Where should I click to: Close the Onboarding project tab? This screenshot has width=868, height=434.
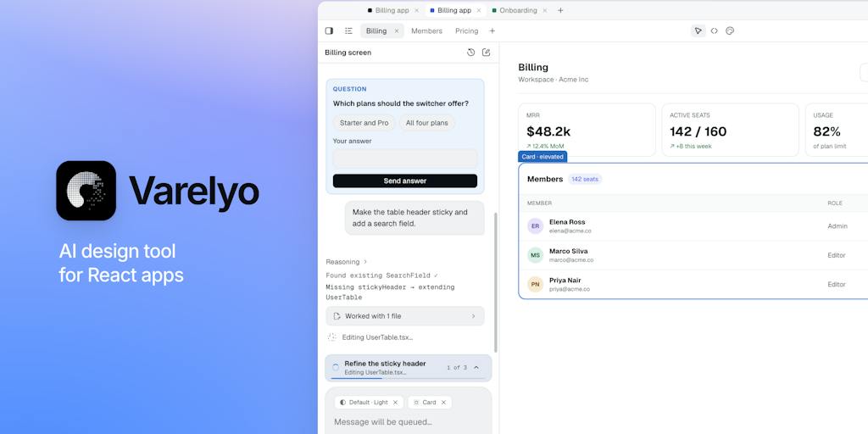coord(545,10)
